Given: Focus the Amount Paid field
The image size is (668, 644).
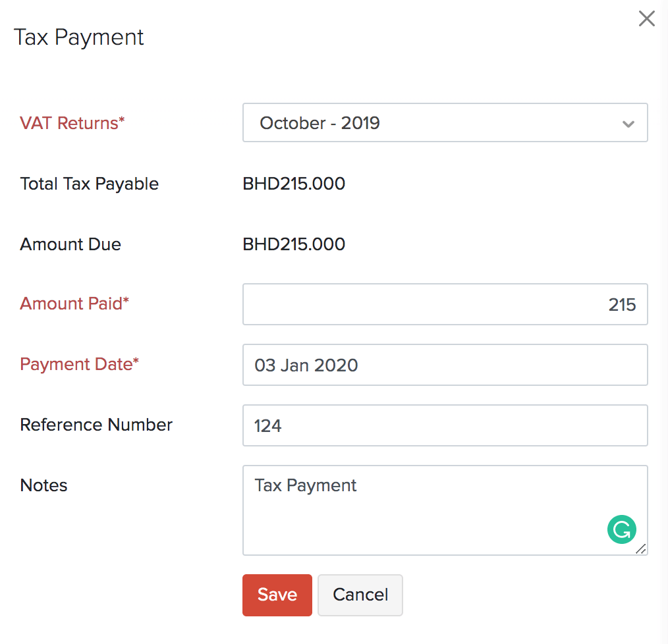Looking at the screenshot, I should coord(445,304).
